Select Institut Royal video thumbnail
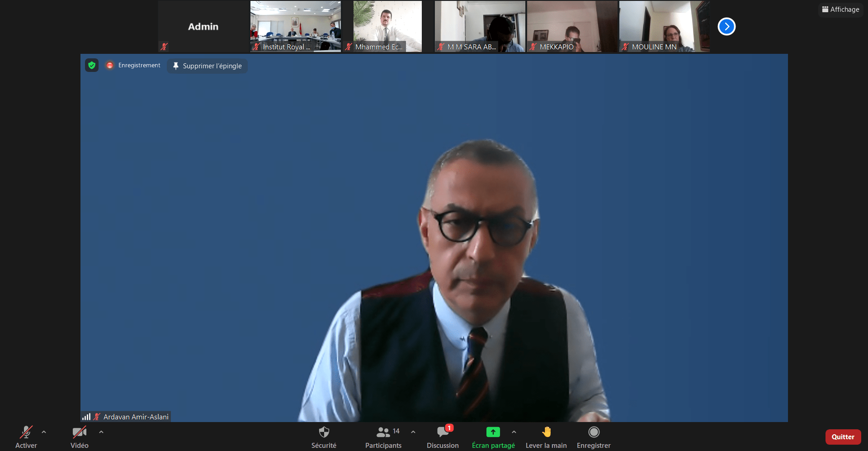 coord(296,26)
